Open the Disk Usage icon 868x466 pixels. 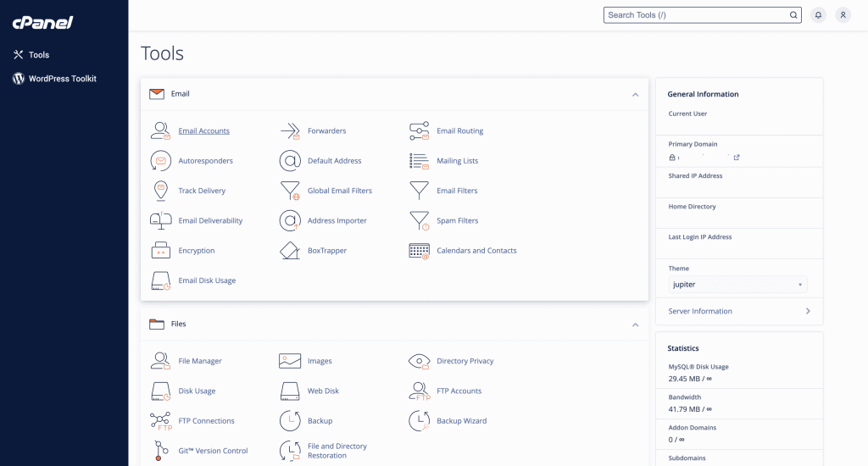point(160,391)
